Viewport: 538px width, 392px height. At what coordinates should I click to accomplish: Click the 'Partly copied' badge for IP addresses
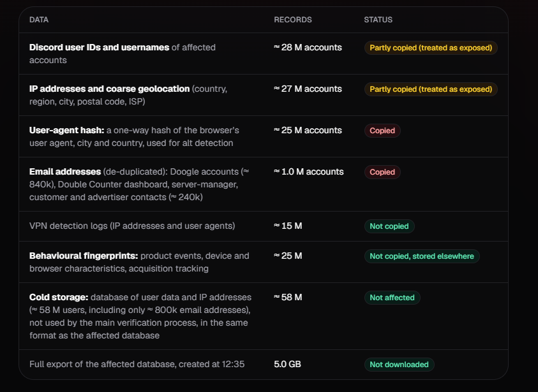[x=431, y=89]
